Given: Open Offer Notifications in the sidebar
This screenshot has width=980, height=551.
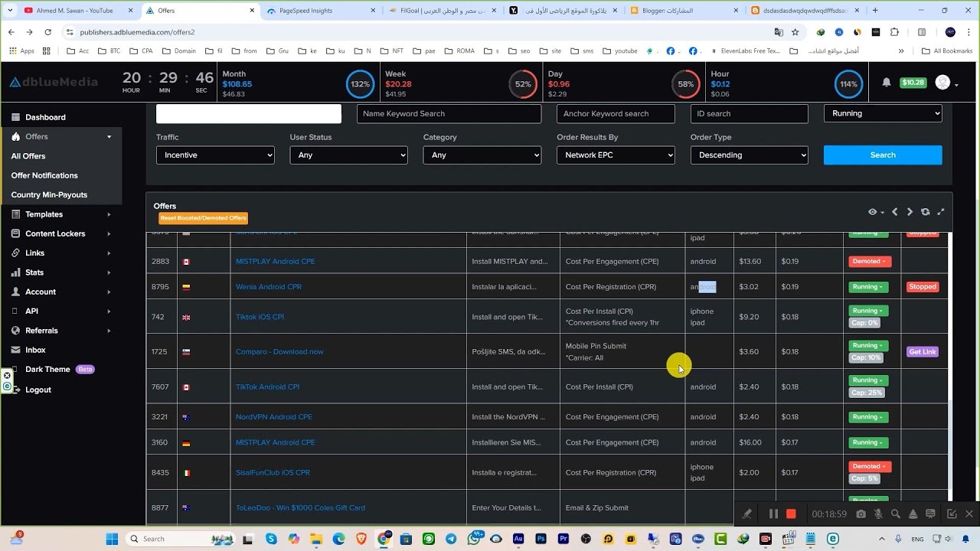Looking at the screenshot, I should [x=44, y=175].
